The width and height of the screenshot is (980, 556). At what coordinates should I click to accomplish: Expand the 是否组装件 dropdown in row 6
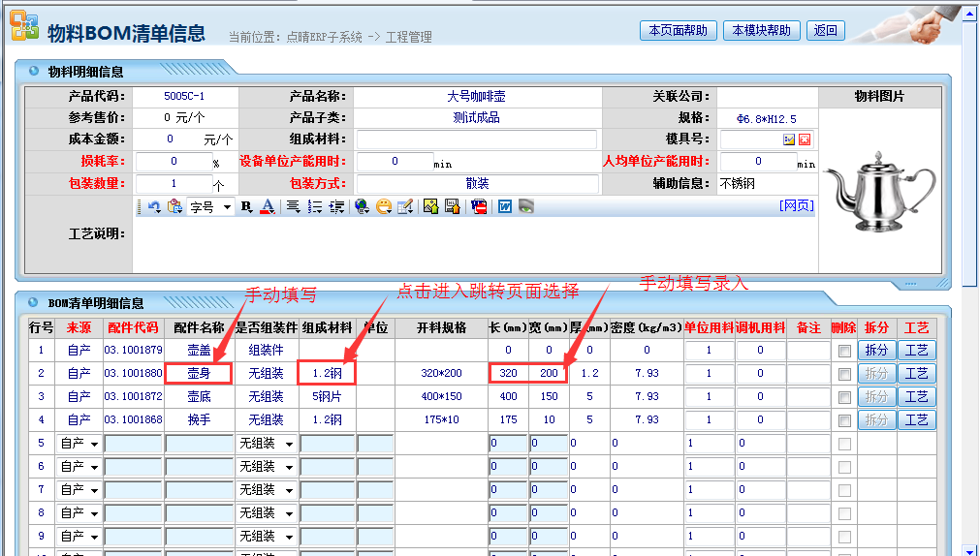point(266,467)
